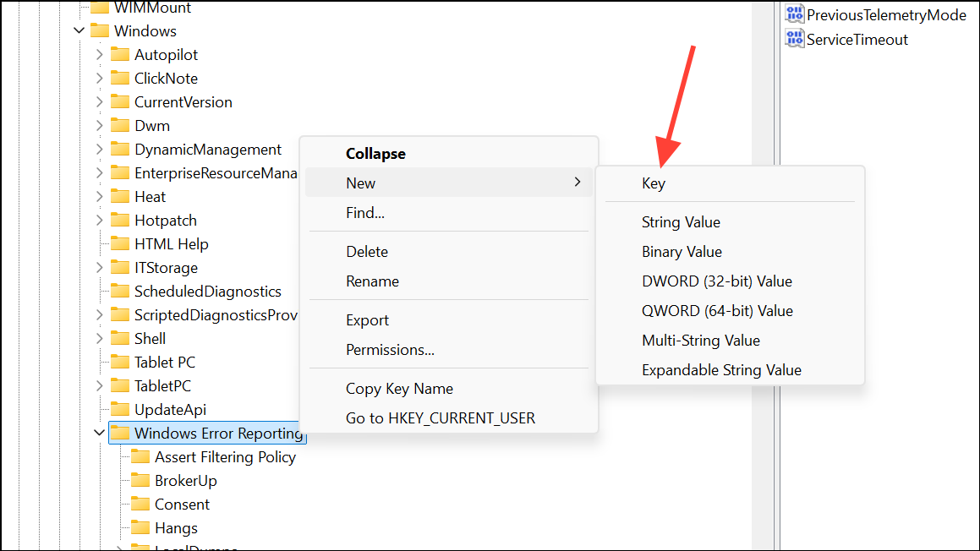Screen dimensions: 980x551
Task: Select the Dwm folder icon
Action: [120, 126]
